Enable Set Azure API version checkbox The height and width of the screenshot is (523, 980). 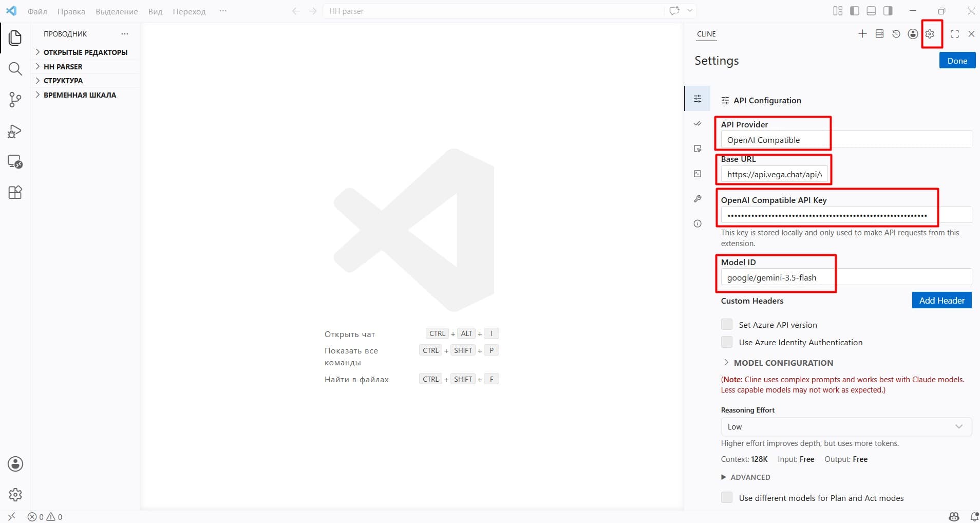tap(727, 324)
